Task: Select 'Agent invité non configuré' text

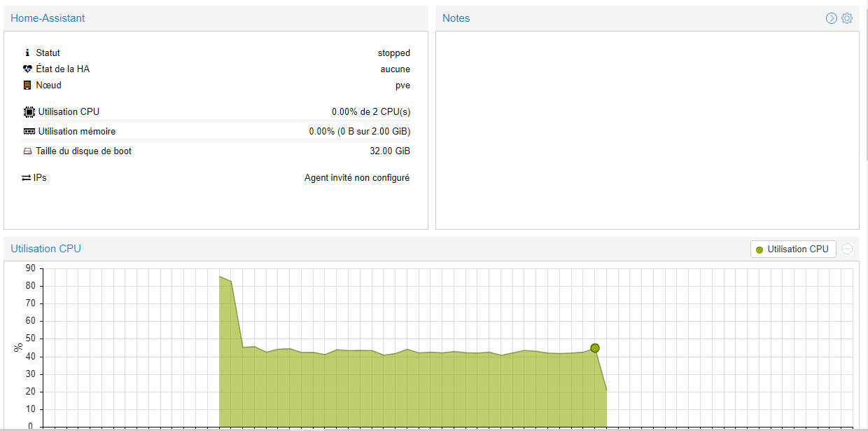Action: pyautogui.click(x=357, y=178)
